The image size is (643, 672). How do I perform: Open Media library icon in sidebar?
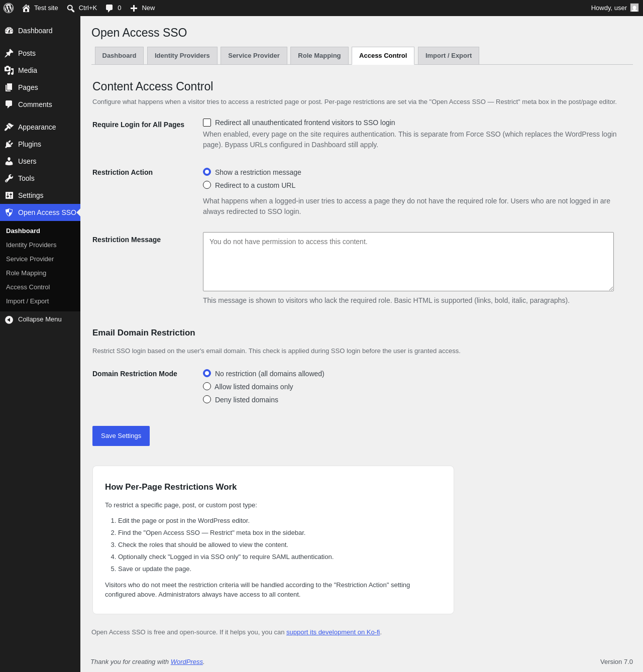9,70
